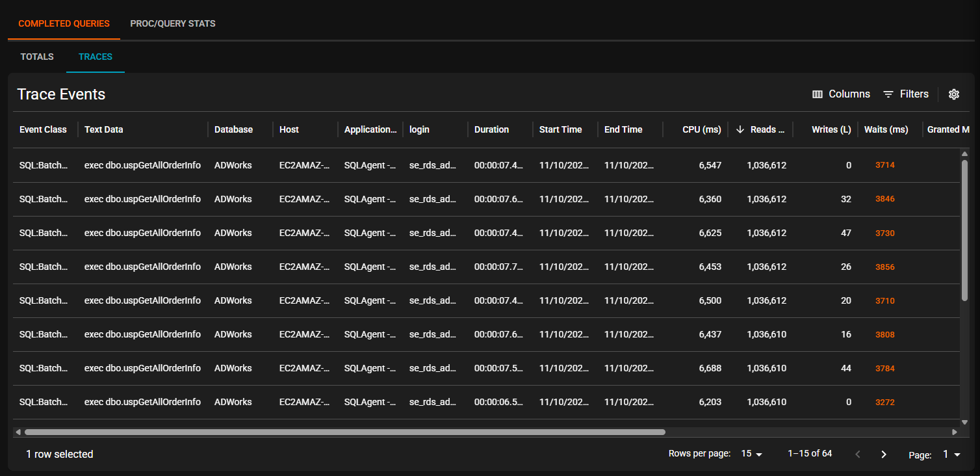Click the horizontal scrollbar thumb

(x=344, y=432)
